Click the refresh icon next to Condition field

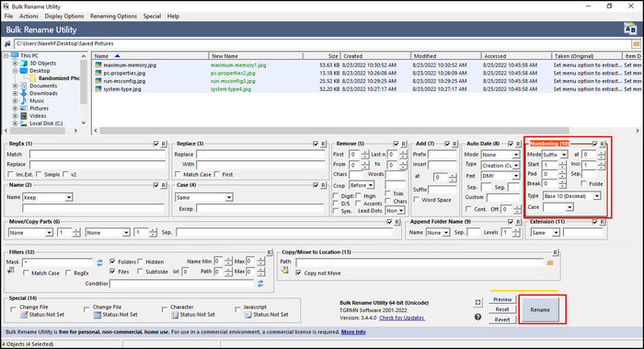tap(260, 284)
